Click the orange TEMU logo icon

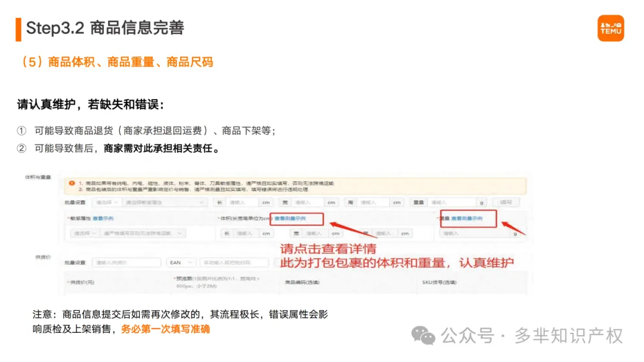click(x=611, y=29)
